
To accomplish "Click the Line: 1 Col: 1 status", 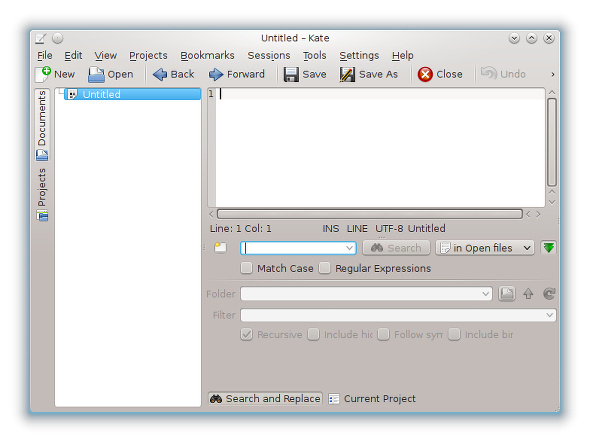I will (240, 228).
